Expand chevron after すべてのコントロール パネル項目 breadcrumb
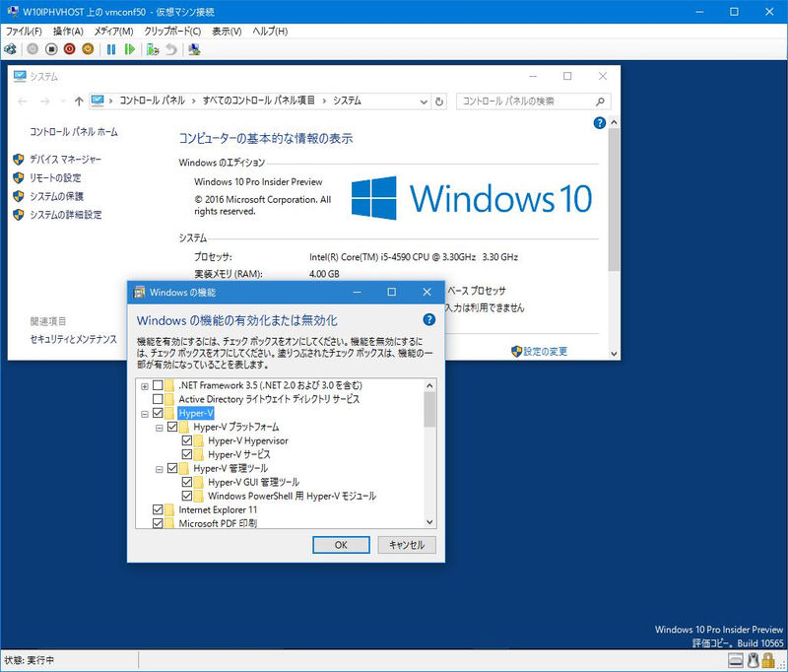The image size is (788, 672). point(324,101)
